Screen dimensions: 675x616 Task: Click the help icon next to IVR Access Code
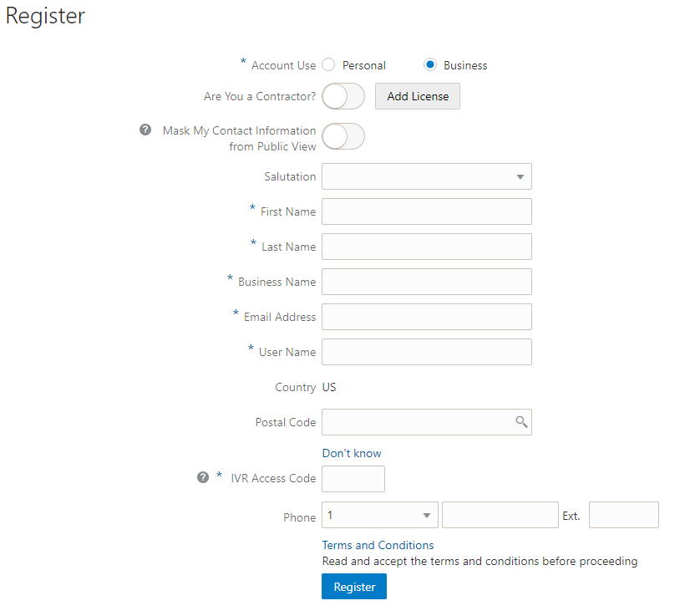pyautogui.click(x=203, y=476)
